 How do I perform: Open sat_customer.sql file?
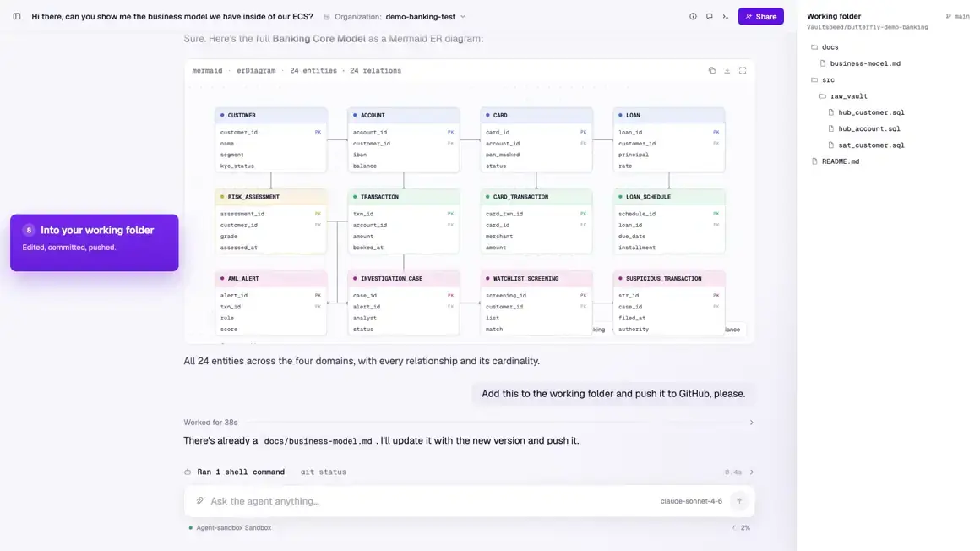pyautogui.click(x=871, y=145)
